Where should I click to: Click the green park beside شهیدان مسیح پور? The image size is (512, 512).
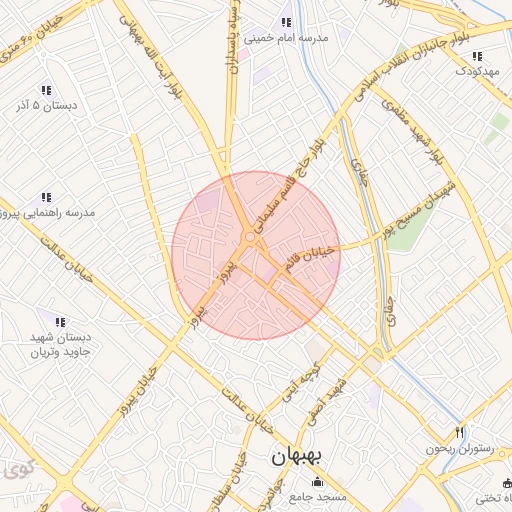click(x=410, y=228)
